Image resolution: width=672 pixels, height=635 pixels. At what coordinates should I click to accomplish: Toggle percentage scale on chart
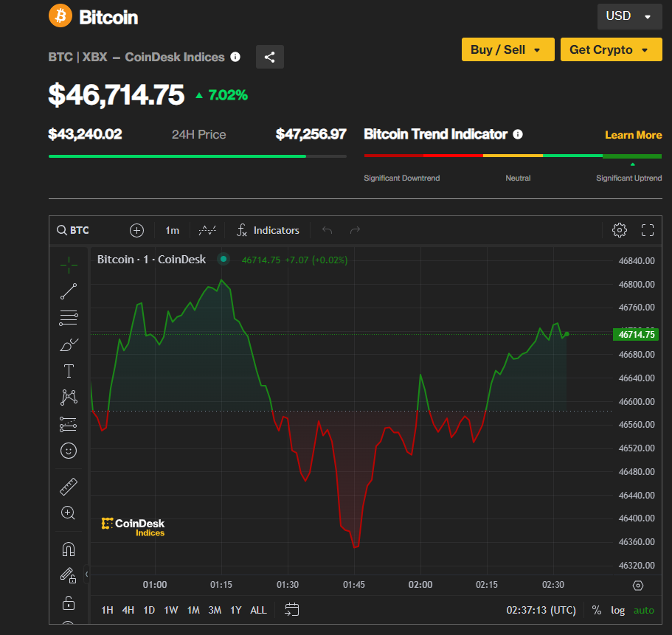pos(596,610)
